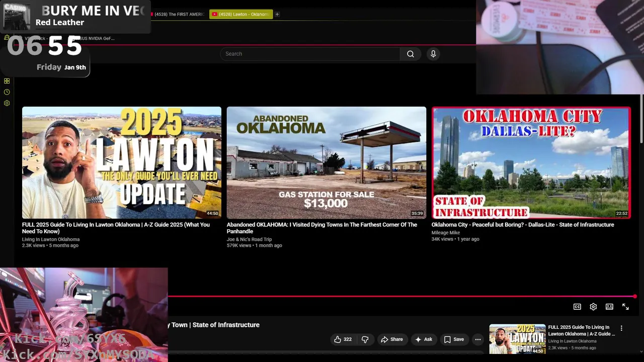Share the current video

(391, 339)
